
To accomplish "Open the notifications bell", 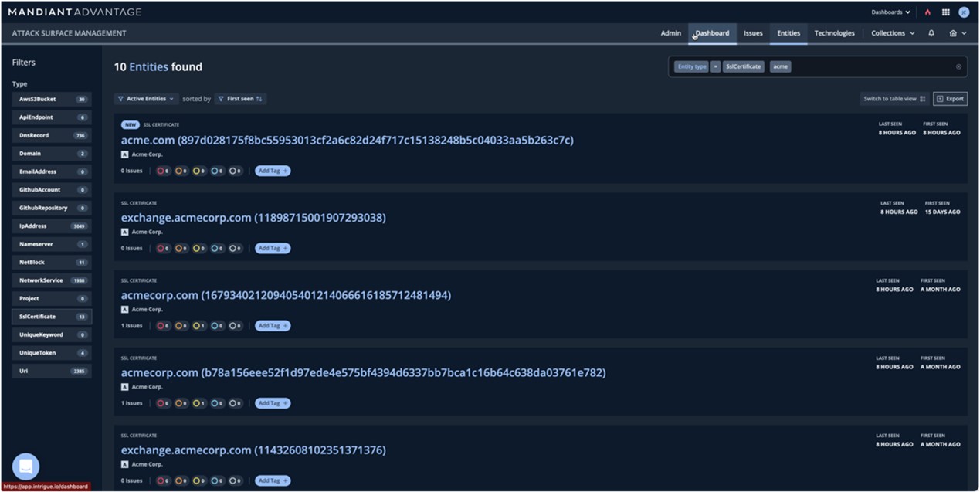I will point(931,33).
